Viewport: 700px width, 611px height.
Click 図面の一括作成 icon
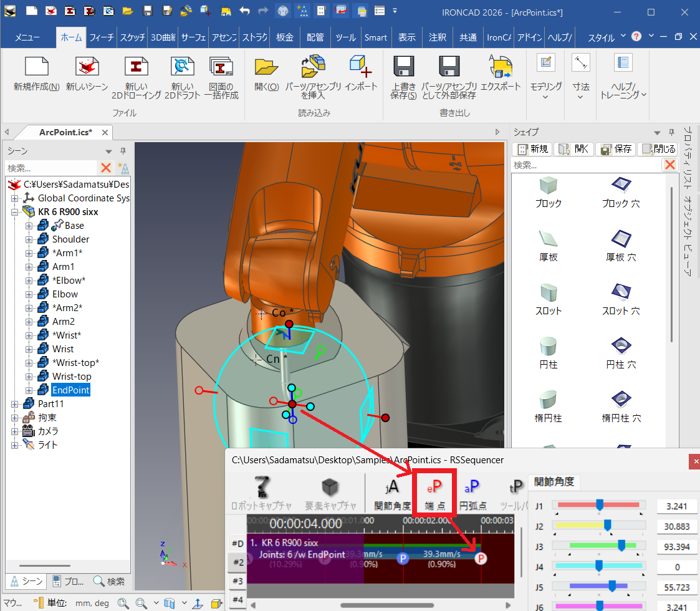point(221,67)
